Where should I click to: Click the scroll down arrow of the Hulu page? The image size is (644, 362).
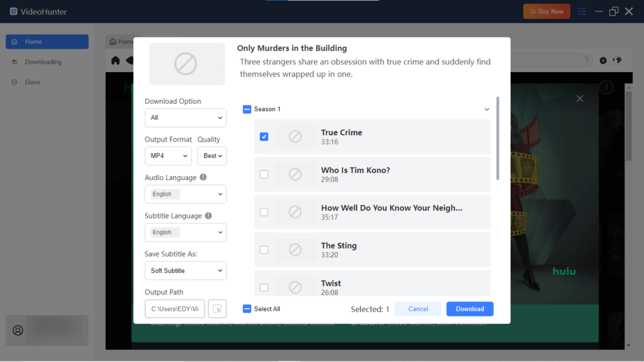pos(628,346)
